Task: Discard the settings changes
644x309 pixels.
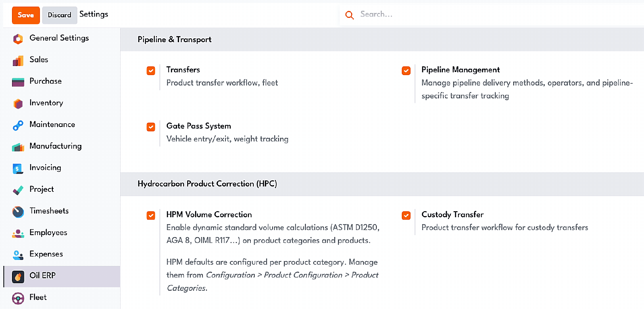Action: (59, 15)
